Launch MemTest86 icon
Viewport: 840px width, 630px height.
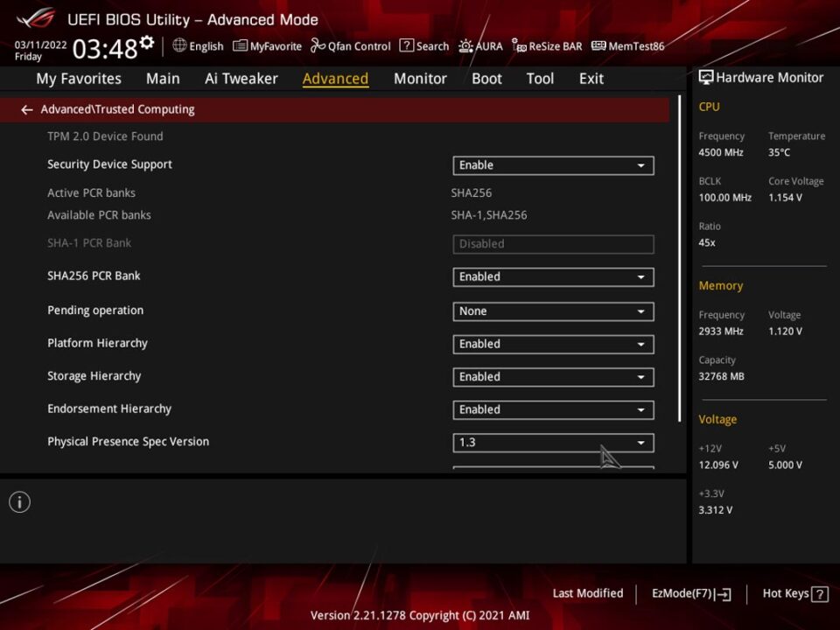(598, 45)
